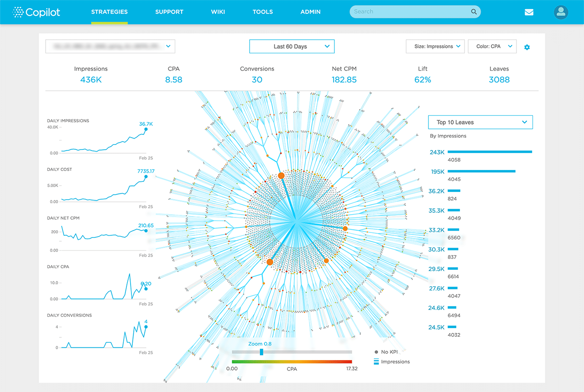584x392 pixels.
Task: Click the Impressions value 436K
Action: (x=91, y=80)
